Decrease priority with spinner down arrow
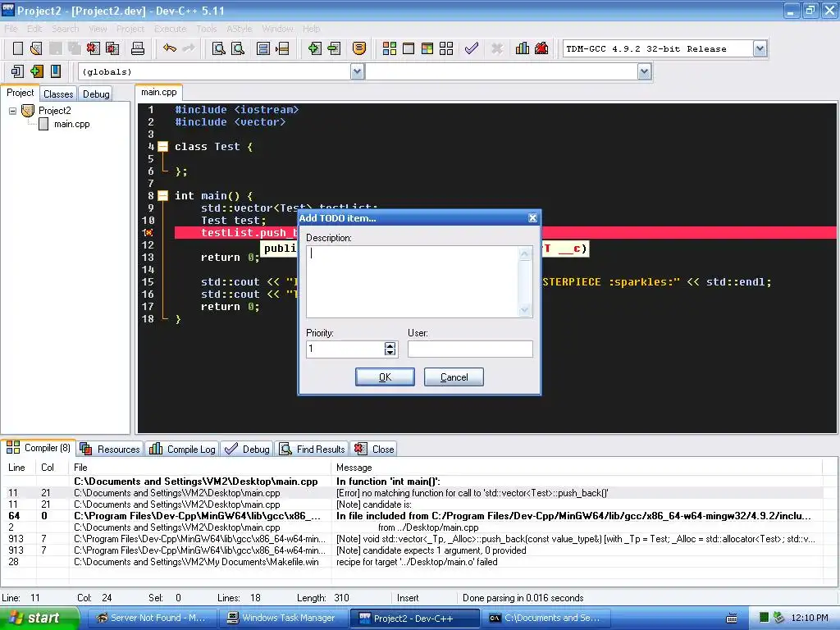Screen dimensions: 840x630 coord(390,353)
